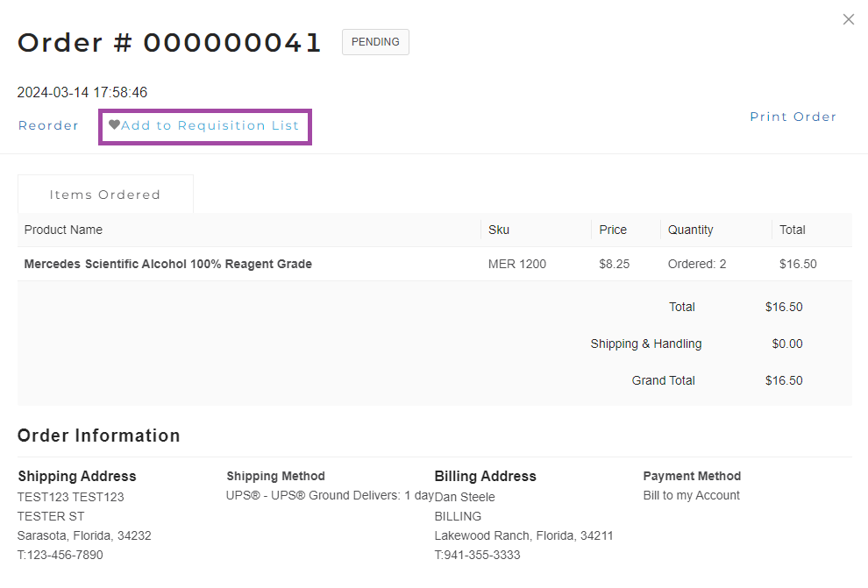
Task: Click the Bill to my Account payment text
Action: pos(691,495)
